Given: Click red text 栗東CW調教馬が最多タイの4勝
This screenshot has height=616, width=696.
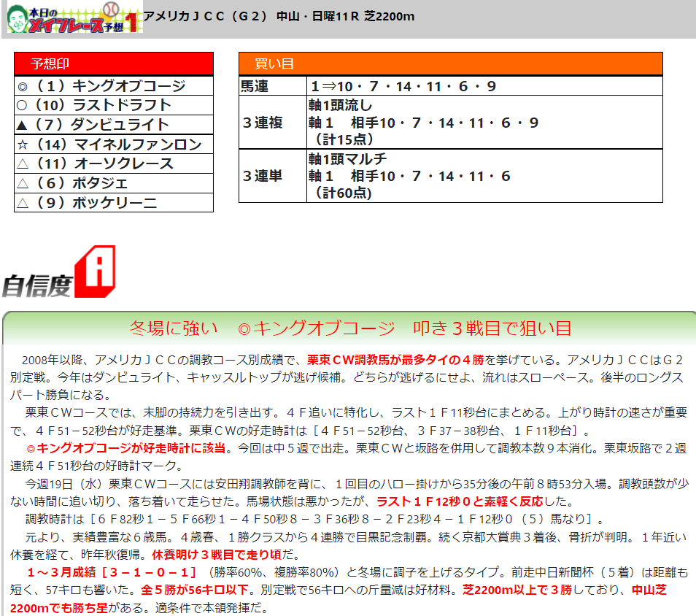Looking at the screenshot, I should coord(395,360).
